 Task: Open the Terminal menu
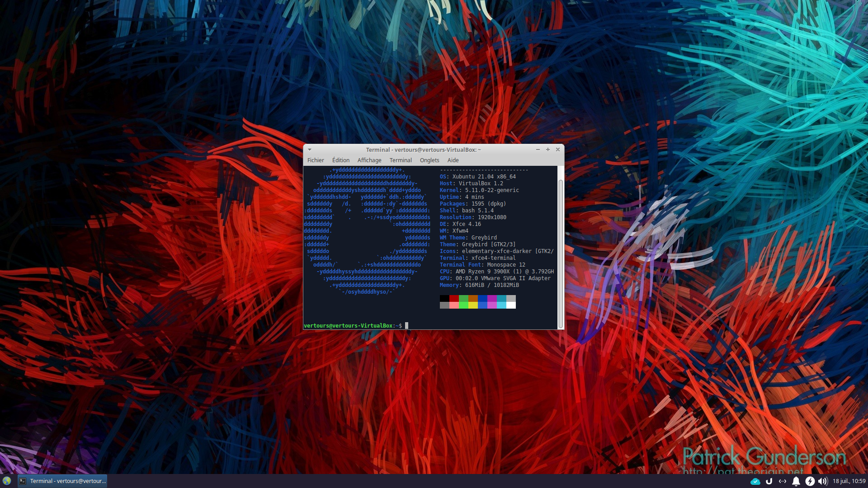401,160
